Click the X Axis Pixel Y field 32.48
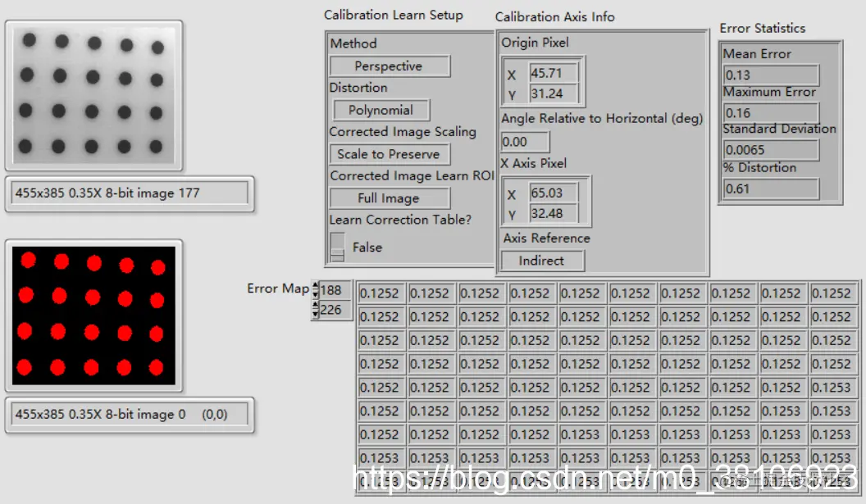The width and height of the screenshot is (866, 504). 553,214
